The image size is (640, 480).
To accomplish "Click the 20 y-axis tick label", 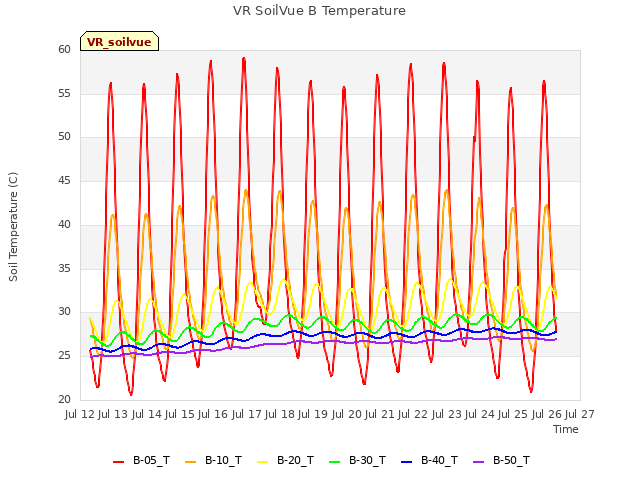I will click(x=64, y=399).
